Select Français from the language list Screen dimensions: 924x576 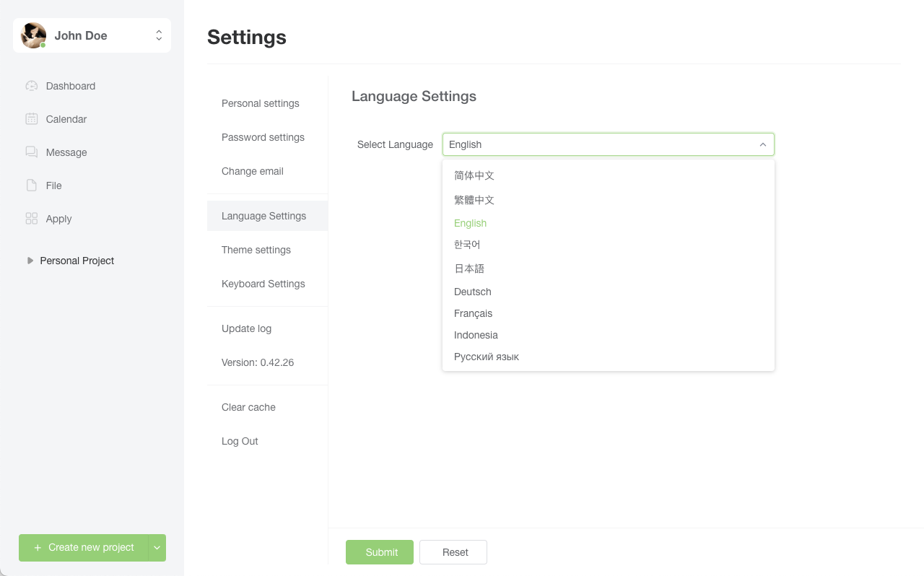(x=609, y=313)
